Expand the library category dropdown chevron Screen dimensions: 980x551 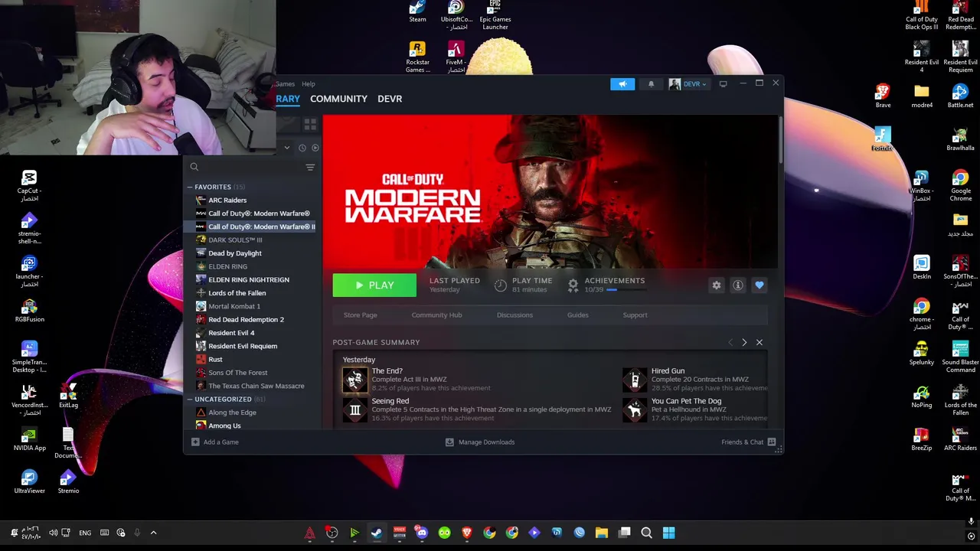click(286, 148)
